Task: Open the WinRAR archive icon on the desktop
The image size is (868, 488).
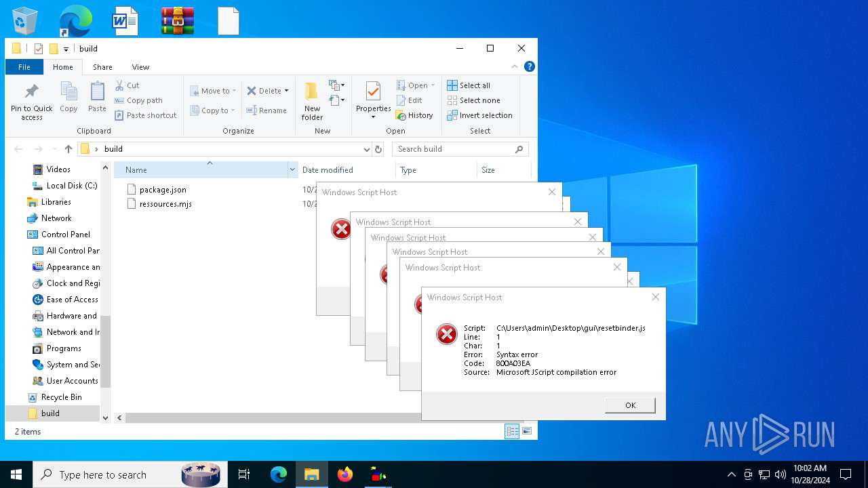Action: point(178,20)
